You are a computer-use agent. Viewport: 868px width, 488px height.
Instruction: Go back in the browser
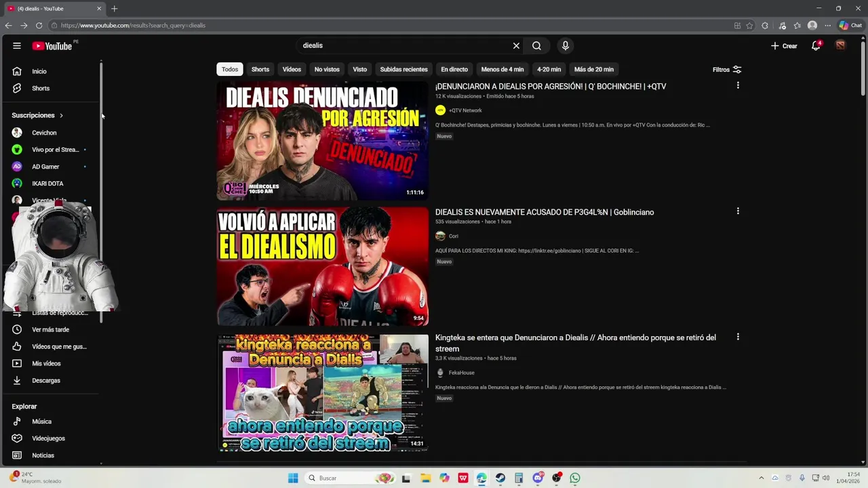pos(8,25)
